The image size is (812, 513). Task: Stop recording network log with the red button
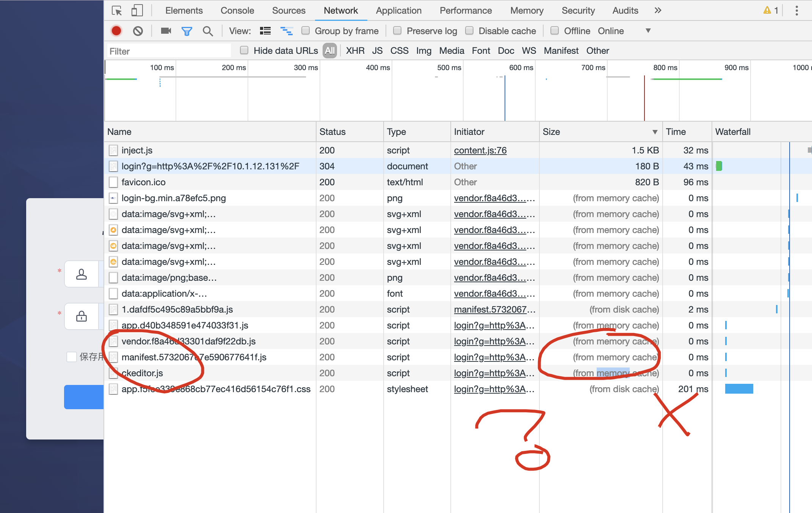[x=116, y=31]
